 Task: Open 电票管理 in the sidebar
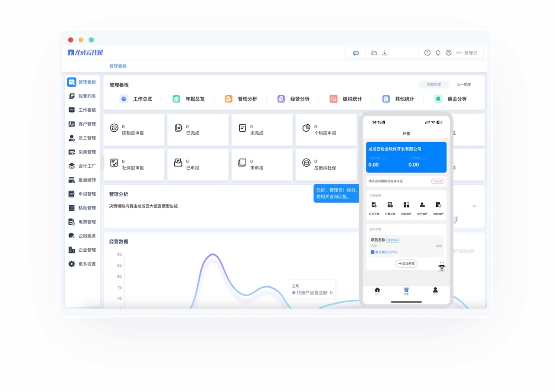(82, 222)
